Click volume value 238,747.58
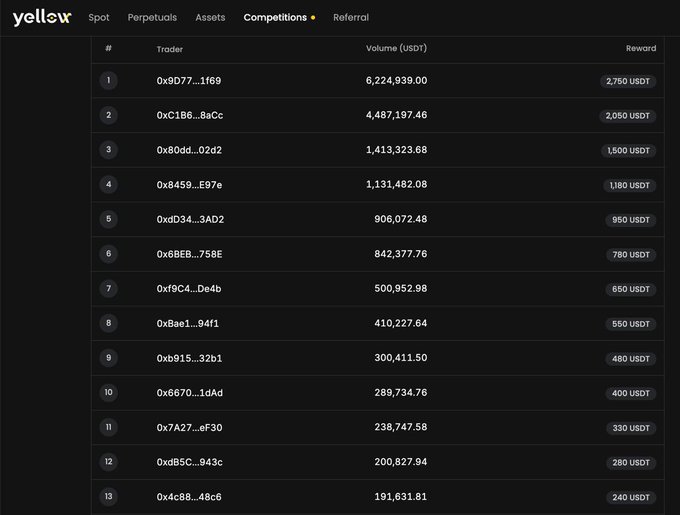Image resolution: width=680 pixels, height=515 pixels. (401, 427)
